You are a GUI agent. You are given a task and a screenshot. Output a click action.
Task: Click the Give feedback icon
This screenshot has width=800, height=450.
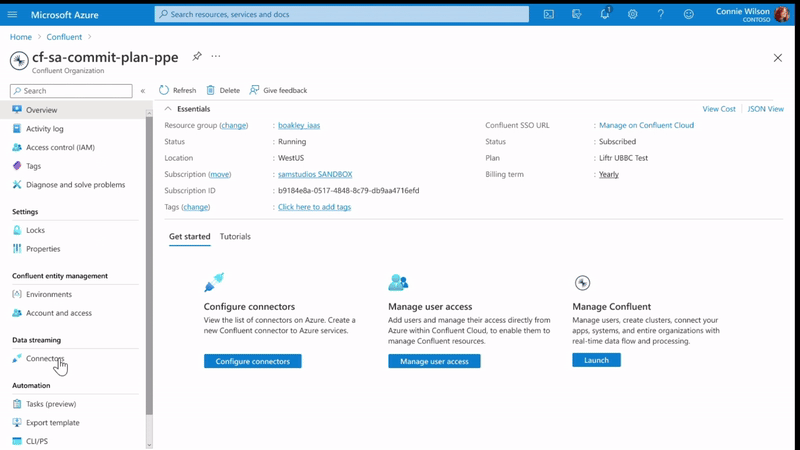tap(254, 90)
